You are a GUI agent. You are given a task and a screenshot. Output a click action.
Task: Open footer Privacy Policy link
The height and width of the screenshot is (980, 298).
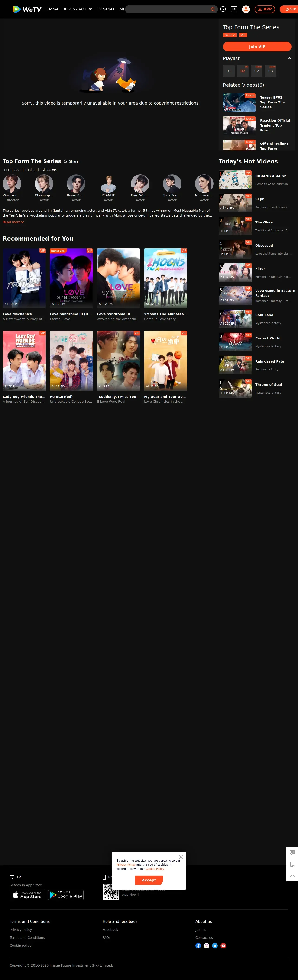(21, 929)
